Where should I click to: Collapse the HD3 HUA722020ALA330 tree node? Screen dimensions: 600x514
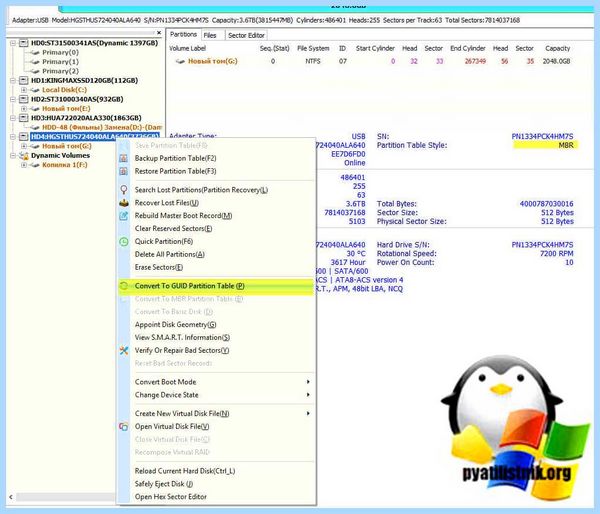tap(13, 118)
